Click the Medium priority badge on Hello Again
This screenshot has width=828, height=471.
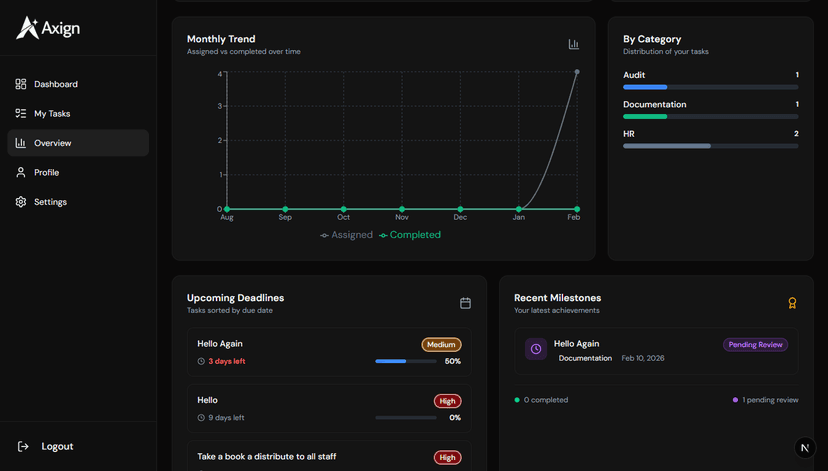pos(441,345)
